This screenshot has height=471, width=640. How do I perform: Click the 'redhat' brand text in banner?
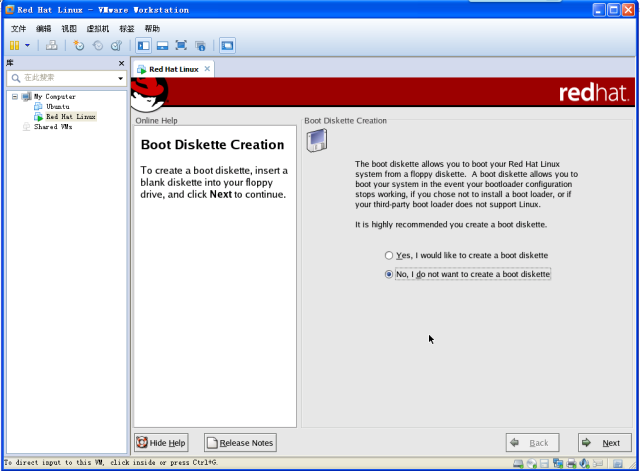coord(594,93)
